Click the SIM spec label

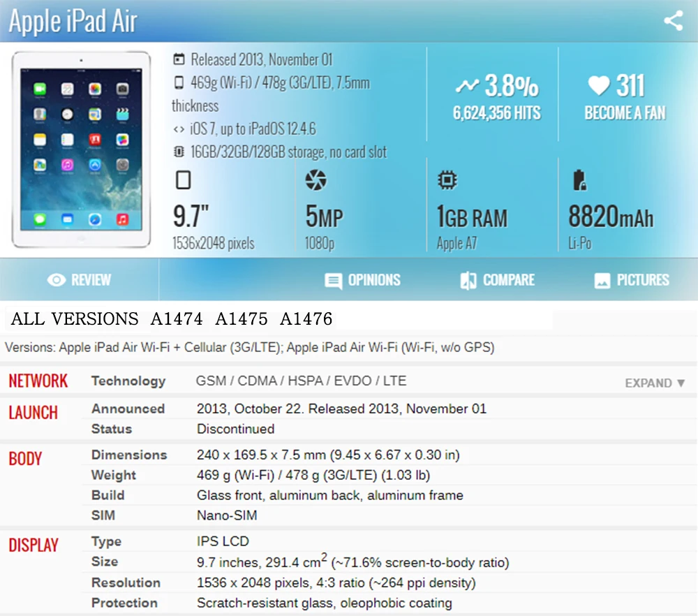click(103, 515)
